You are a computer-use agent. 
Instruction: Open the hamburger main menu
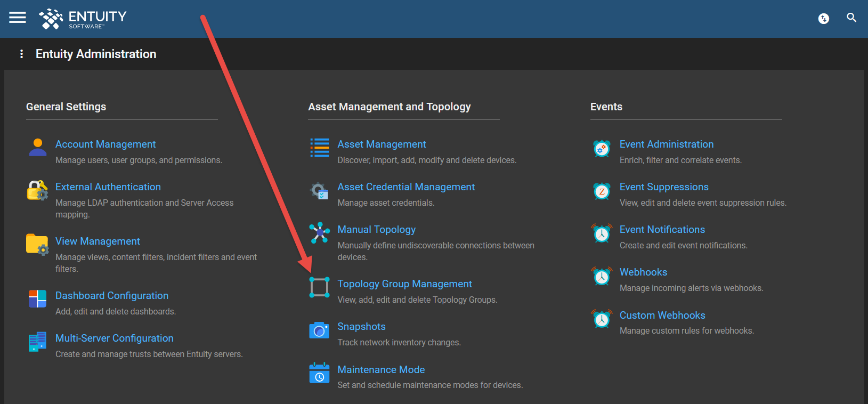pos(18,18)
